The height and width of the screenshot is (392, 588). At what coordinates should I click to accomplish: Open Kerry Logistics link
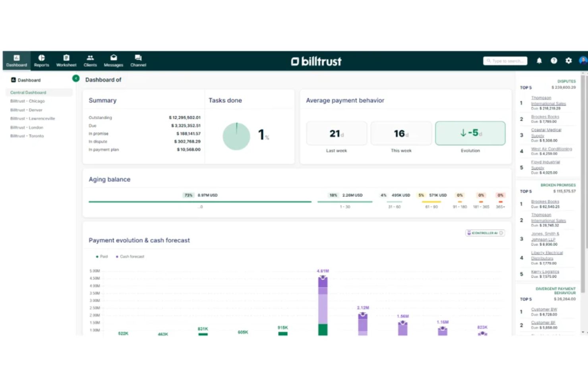[x=545, y=272]
